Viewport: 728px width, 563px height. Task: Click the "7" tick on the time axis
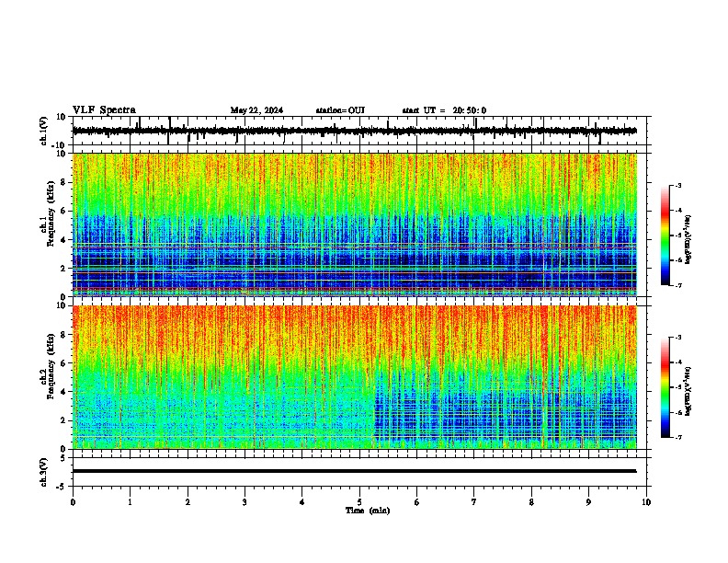click(x=474, y=502)
